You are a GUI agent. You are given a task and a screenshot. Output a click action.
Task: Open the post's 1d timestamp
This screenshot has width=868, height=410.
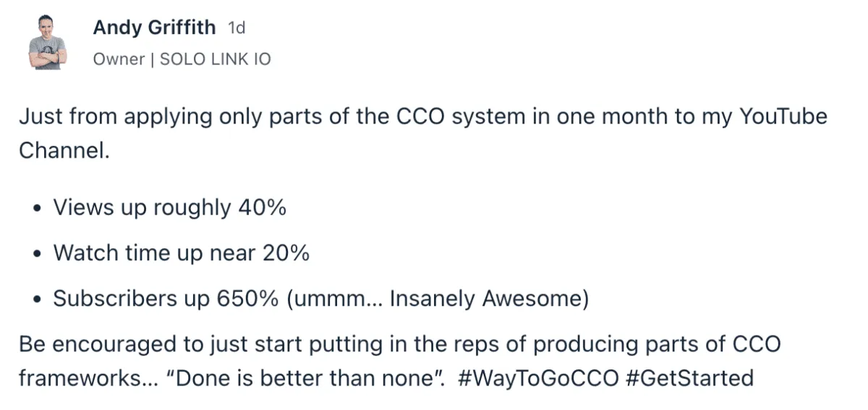pos(237,28)
